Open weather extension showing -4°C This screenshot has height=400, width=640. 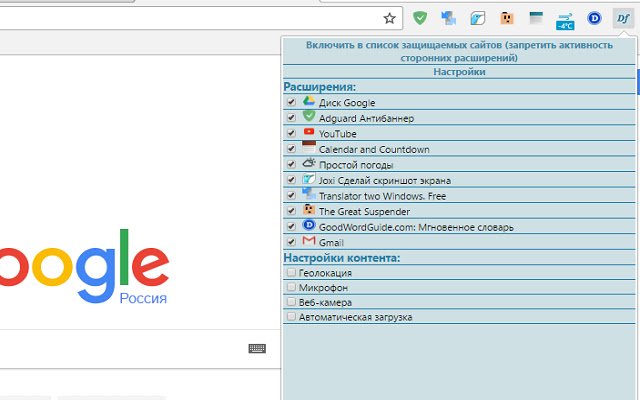pyautogui.click(x=565, y=21)
